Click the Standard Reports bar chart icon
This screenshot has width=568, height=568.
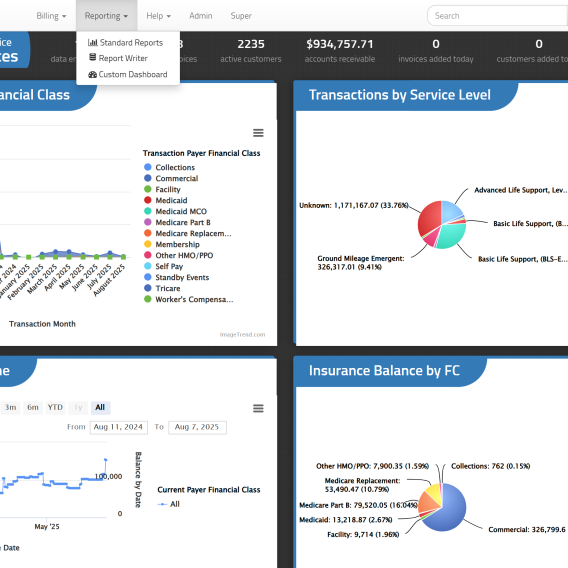coord(93,42)
